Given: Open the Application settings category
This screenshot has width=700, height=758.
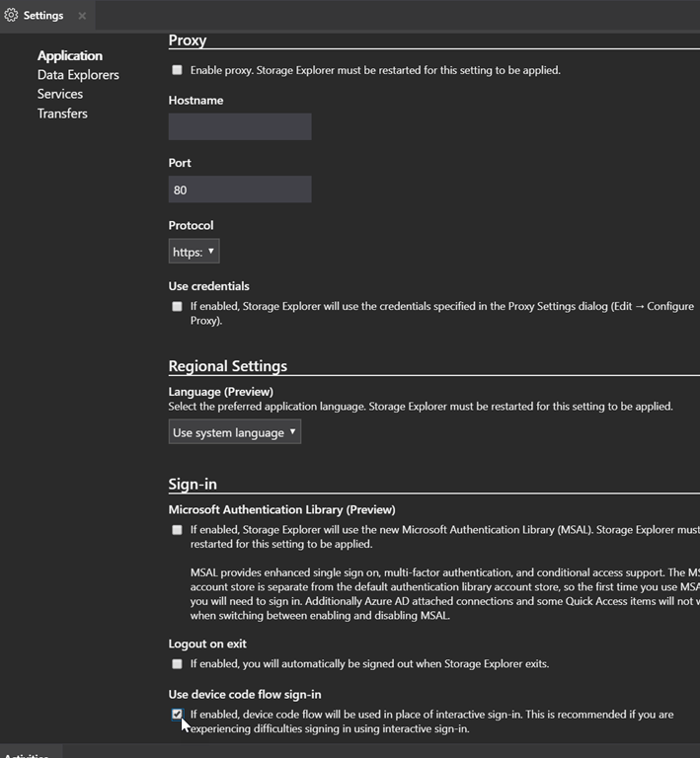Looking at the screenshot, I should point(69,55).
